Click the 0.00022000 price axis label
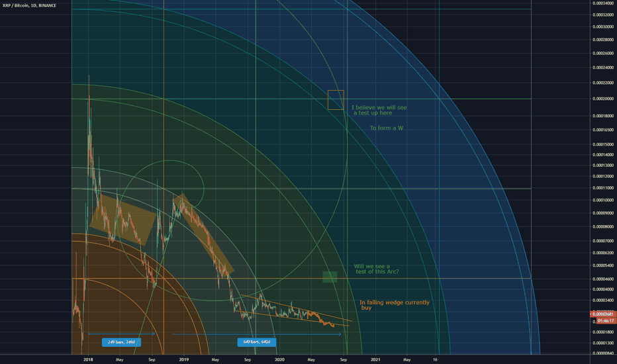The height and width of the screenshot is (364, 617). point(603,83)
